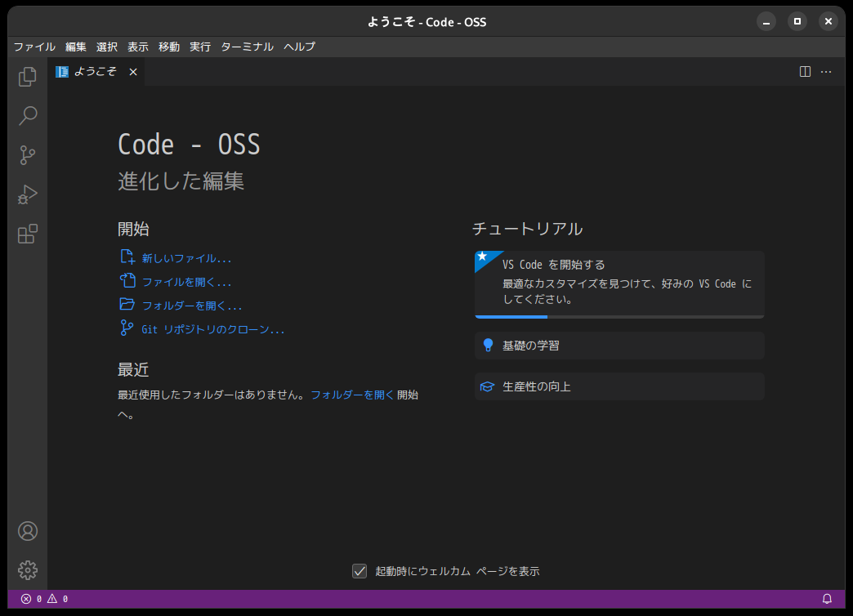Click the split editor icon
Screen dimensions: 853x616
tap(805, 72)
